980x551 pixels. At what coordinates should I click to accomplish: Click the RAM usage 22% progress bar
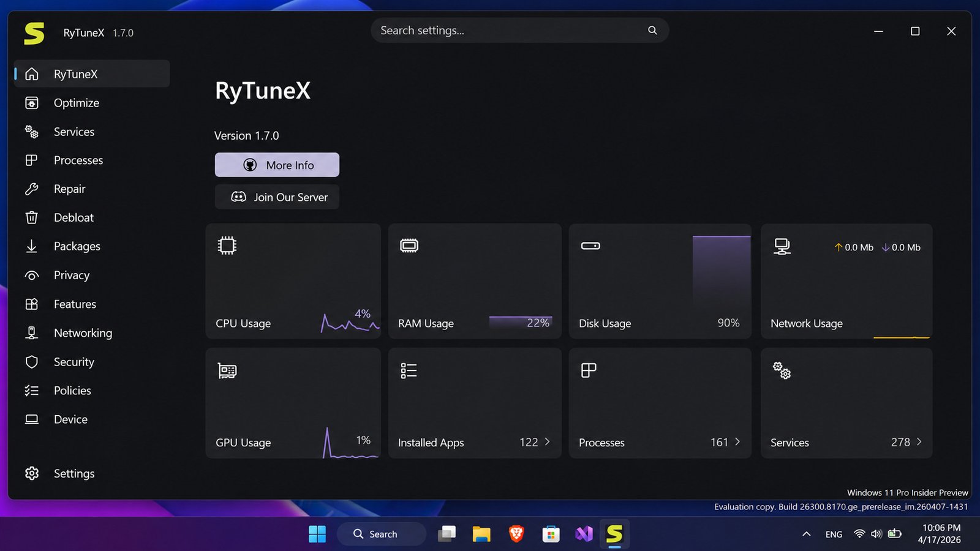521,323
